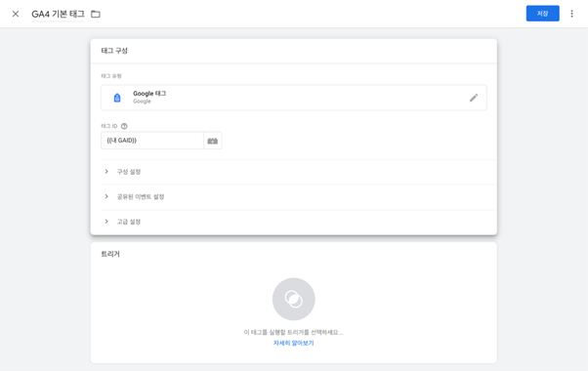
Task: Click the pencil icon to edit tag type
Action: click(474, 98)
